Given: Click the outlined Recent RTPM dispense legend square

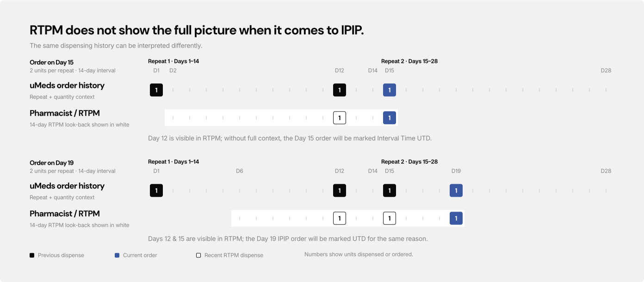Looking at the screenshot, I should pos(198,255).
